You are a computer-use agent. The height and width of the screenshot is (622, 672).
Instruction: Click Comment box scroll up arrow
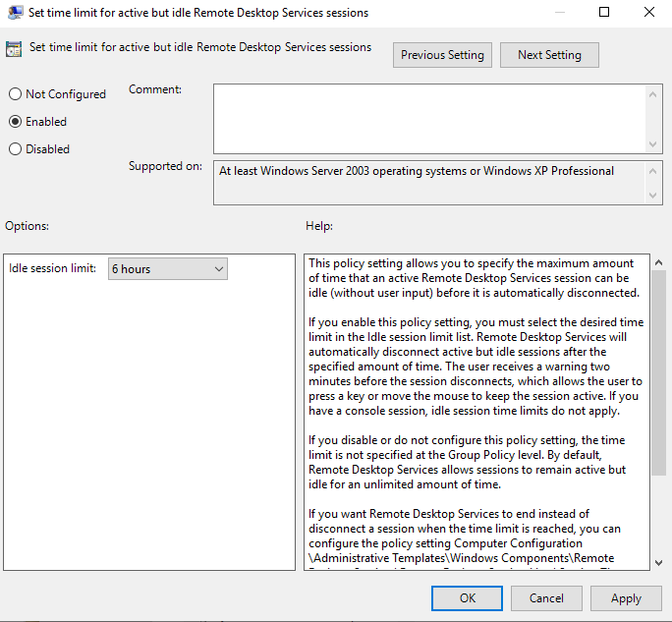pyautogui.click(x=654, y=93)
